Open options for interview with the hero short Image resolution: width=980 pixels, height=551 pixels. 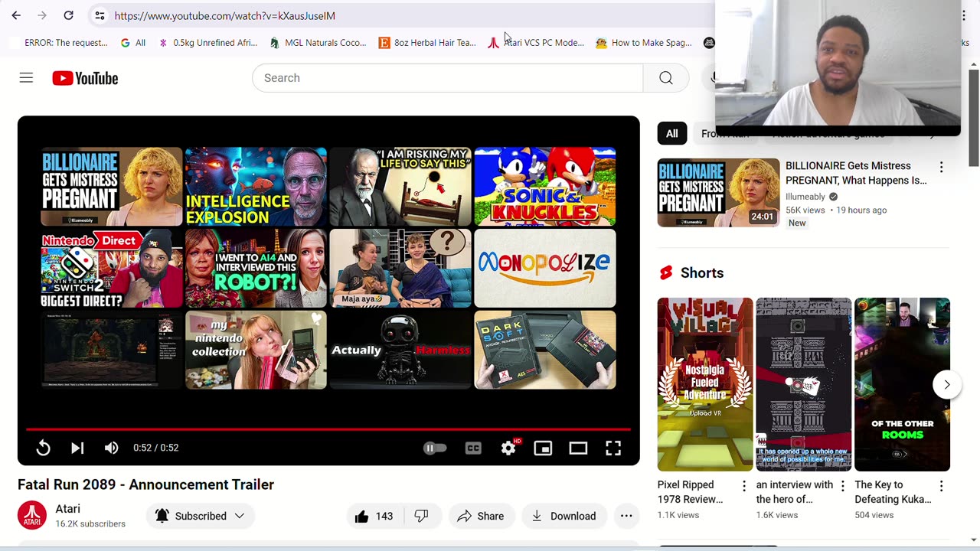(842, 486)
